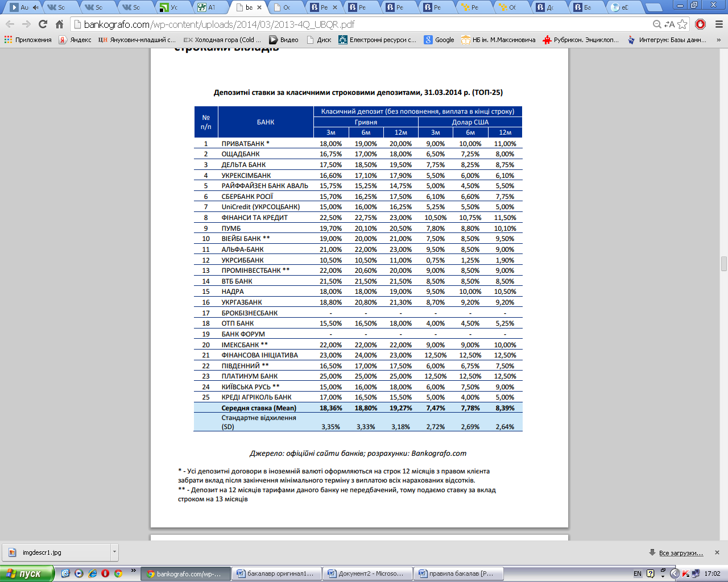The image size is (728, 582).
Task: Open the Яндекс bookmark
Action: click(76, 40)
